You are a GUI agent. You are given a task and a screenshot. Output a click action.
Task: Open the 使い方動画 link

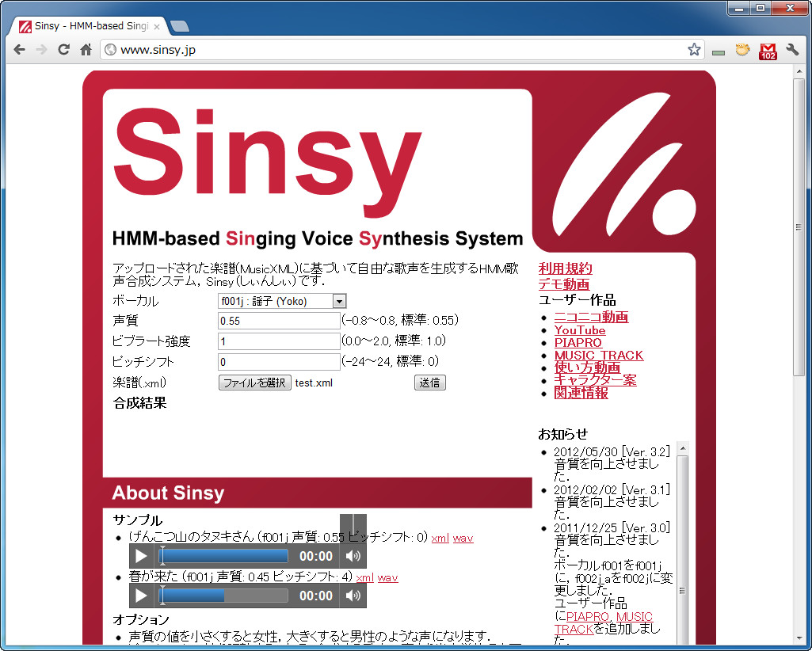[x=587, y=367]
